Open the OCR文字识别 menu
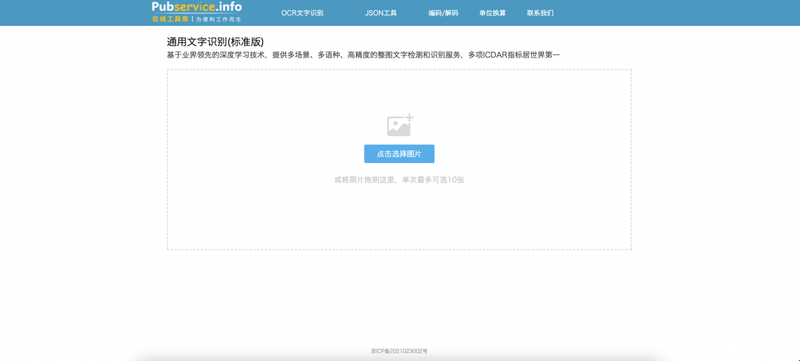Image resolution: width=800 pixels, height=361 pixels. tap(302, 13)
